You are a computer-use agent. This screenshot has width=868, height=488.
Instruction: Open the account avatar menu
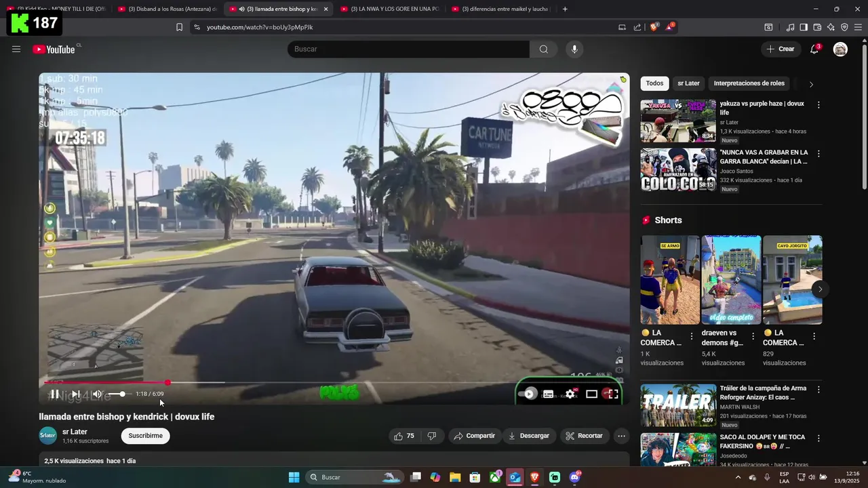click(x=840, y=49)
